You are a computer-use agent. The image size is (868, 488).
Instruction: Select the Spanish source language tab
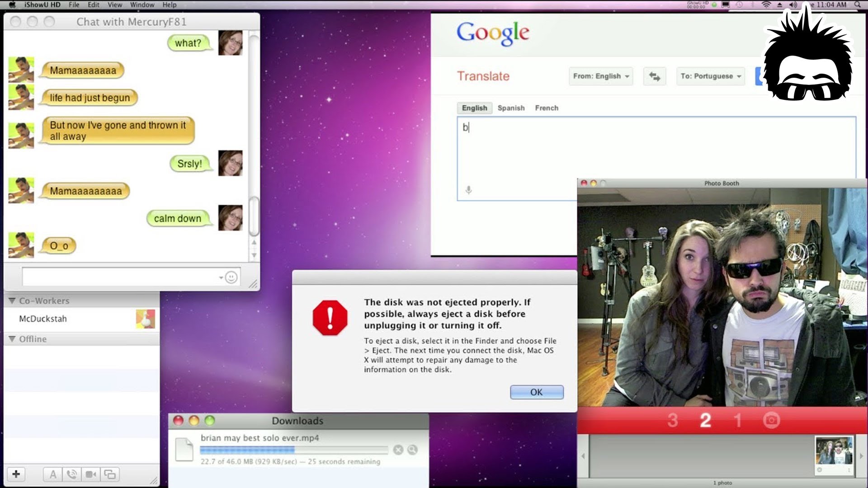click(x=511, y=108)
